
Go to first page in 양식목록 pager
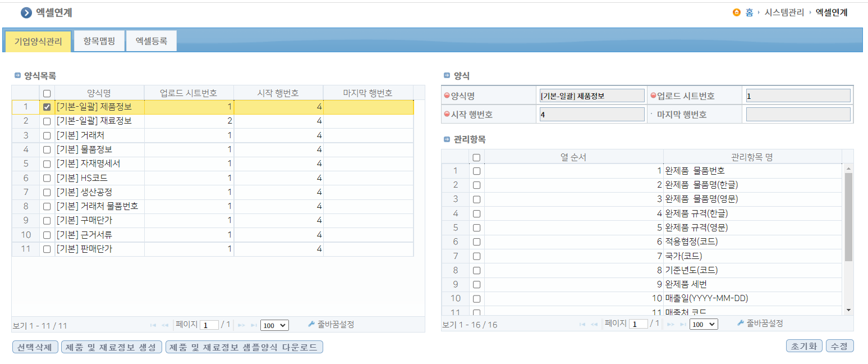(x=153, y=325)
